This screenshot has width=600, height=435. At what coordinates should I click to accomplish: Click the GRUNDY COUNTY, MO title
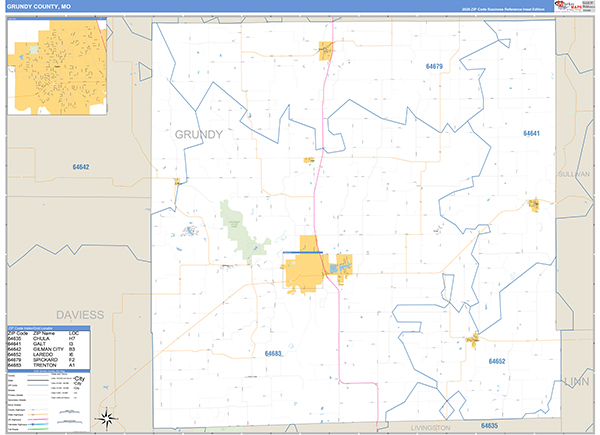point(39,7)
